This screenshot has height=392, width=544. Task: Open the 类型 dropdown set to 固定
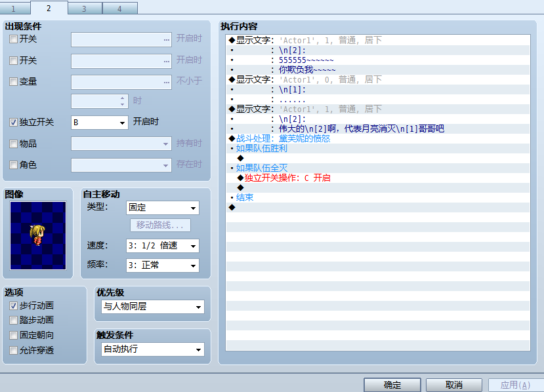162,208
